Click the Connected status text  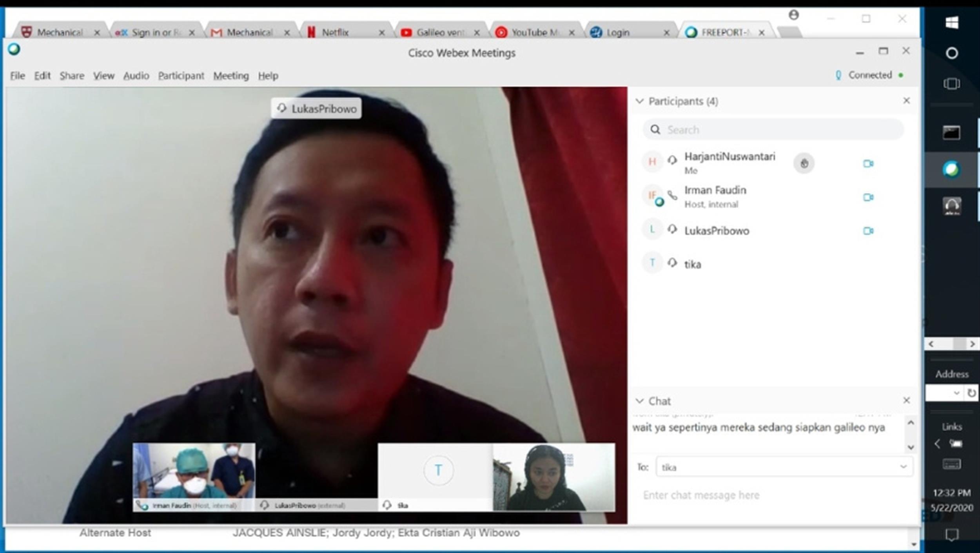pyautogui.click(x=870, y=75)
